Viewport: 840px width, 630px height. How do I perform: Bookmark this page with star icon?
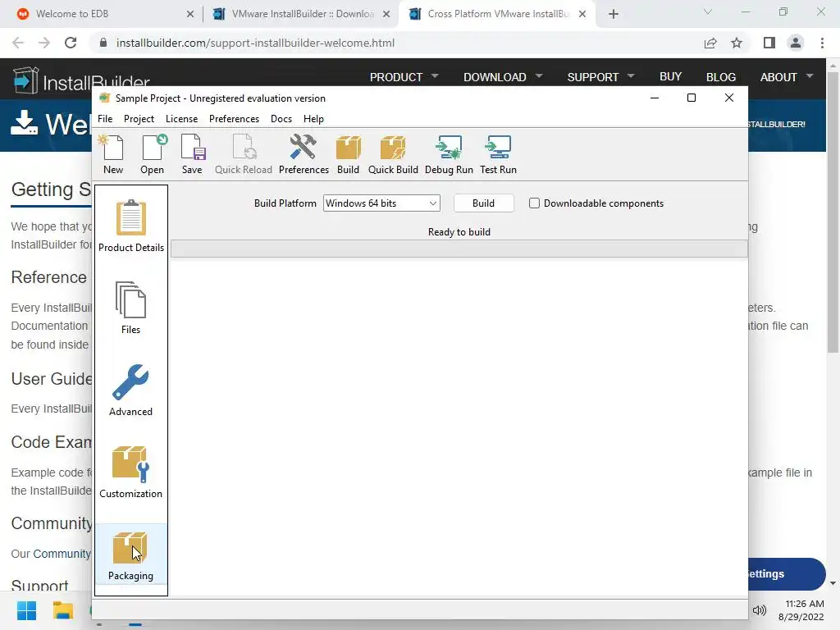(737, 43)
